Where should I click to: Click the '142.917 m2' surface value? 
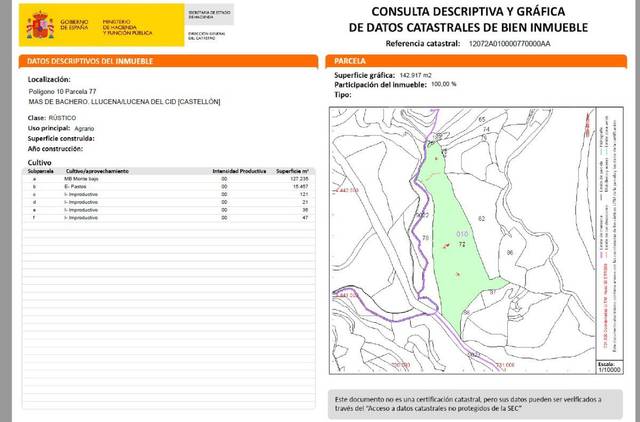pyautogui.click(x=416, y=75)
